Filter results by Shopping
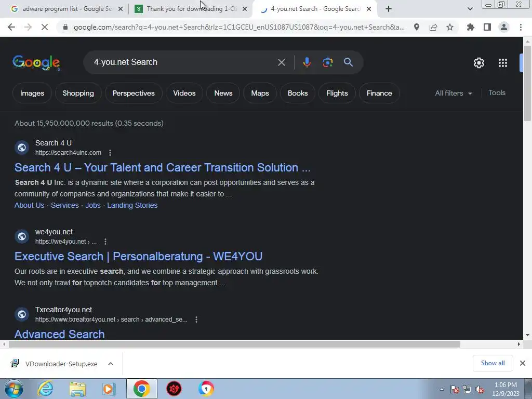This screenshot has height=399, width=532. pyautogui.click(x=78, y=93)
